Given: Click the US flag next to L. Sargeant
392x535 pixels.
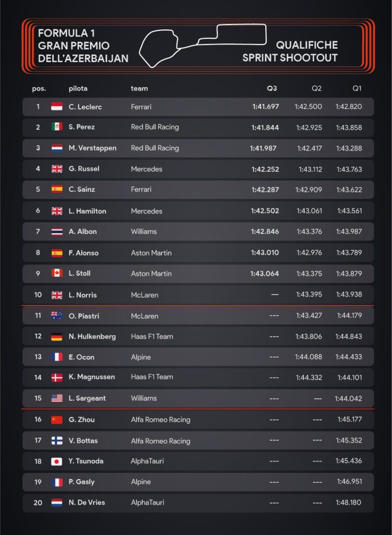Looking at the screenshot, I should [56, 398].
